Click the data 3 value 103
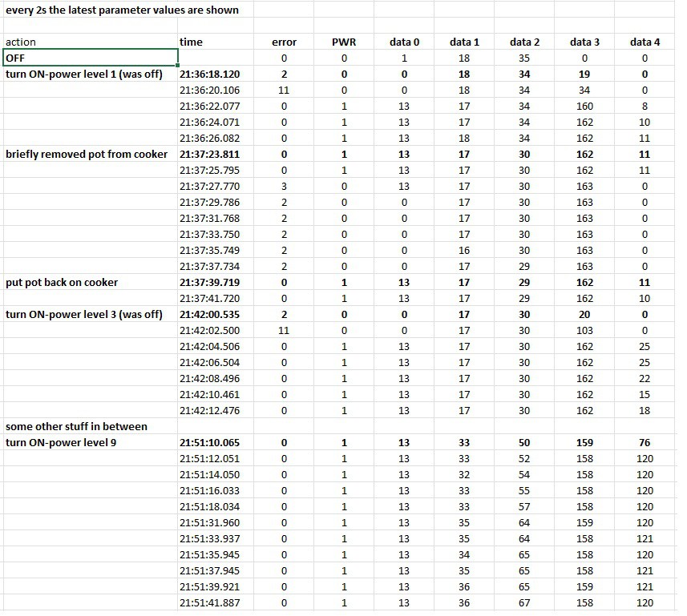The height and width of the screenshot is (616, 687). coord(584,330)
